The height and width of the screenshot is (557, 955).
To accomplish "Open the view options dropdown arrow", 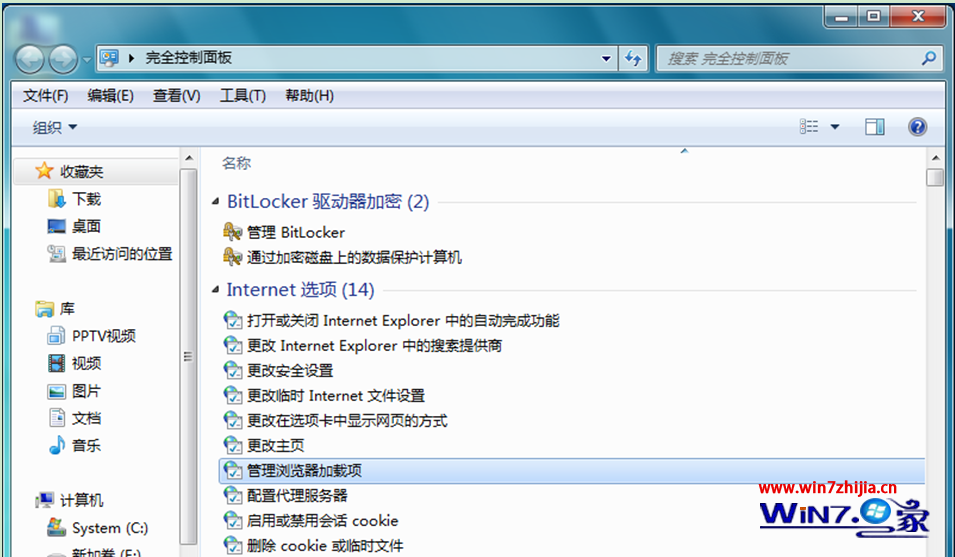I will (x=835, y=127).
